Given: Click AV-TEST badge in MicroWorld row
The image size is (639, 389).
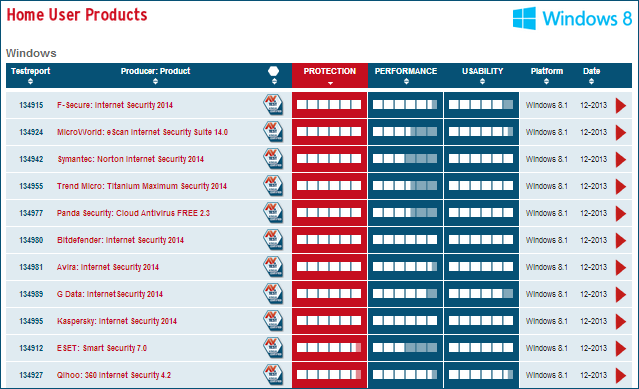Looking at the screenshot, I should pyautogui.click(x=273, y=132).
